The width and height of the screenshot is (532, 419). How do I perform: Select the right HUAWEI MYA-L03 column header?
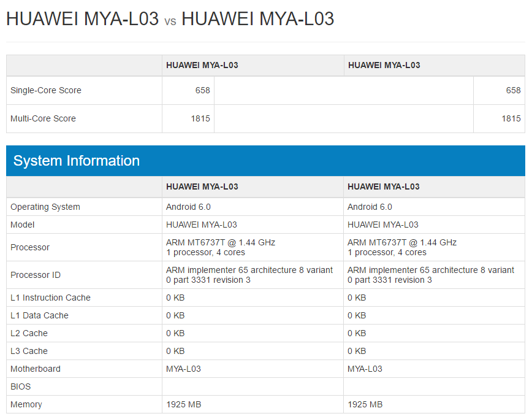(383, 65)
